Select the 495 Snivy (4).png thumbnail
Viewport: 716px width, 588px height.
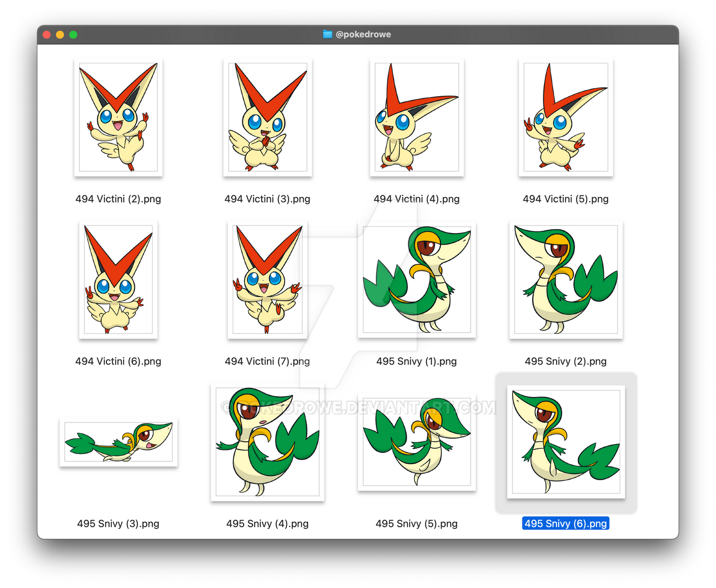pos(267,442)
